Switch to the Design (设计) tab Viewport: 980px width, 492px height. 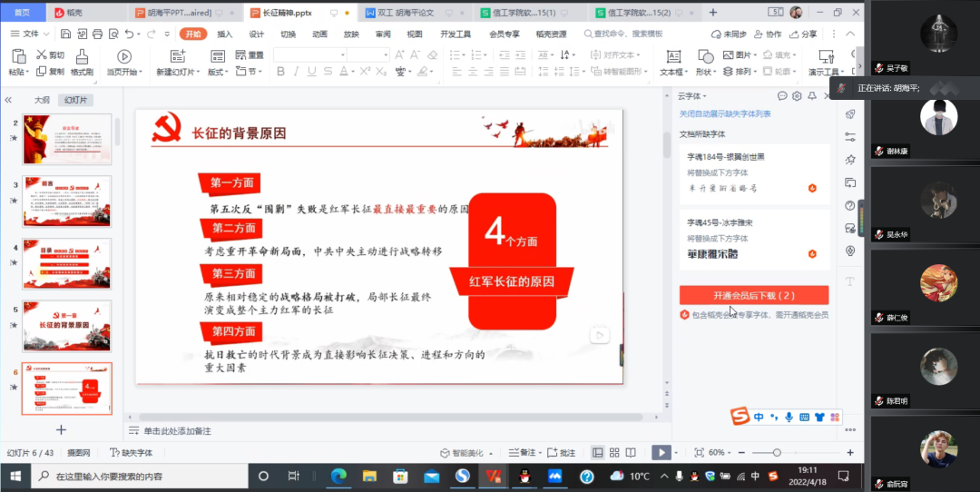256,34
